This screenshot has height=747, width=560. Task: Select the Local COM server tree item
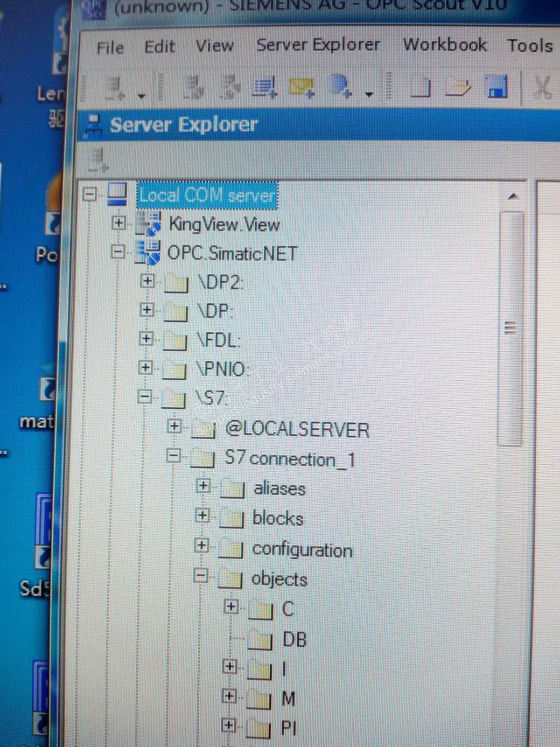pos(207,195)
